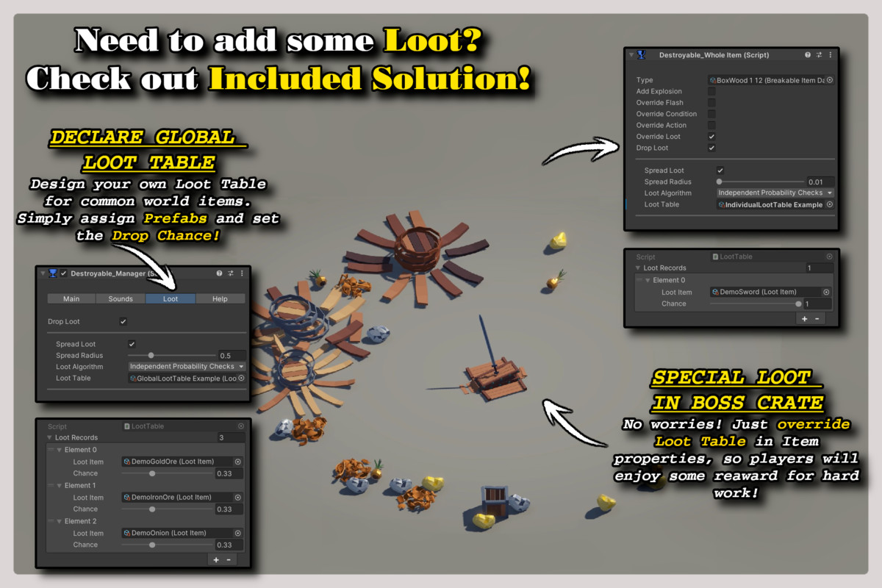This screenshot has width=882, height=588.
Task: Open object picker for DemoIronOre loot item
Action: click(237, 498)
